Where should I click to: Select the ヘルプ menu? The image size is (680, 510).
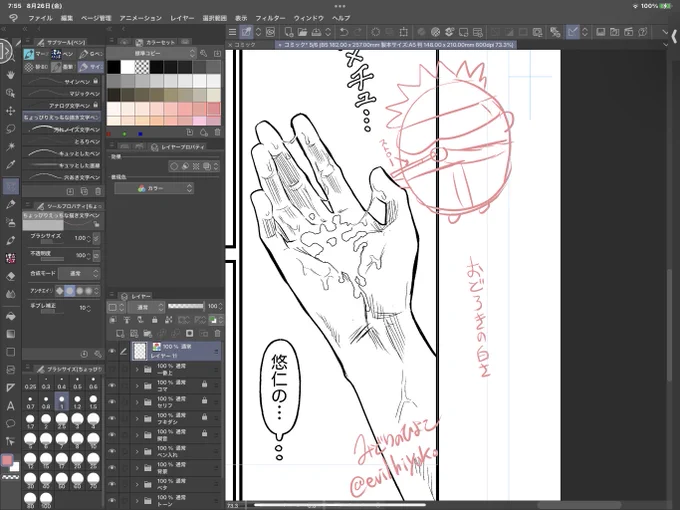[x=341, y=18]
